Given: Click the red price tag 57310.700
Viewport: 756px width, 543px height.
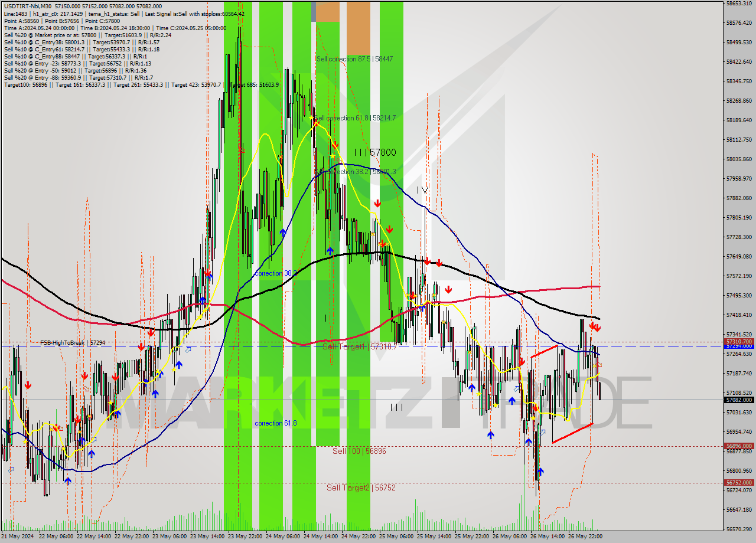Looking at the screenshot, I should tap(738, 341).
